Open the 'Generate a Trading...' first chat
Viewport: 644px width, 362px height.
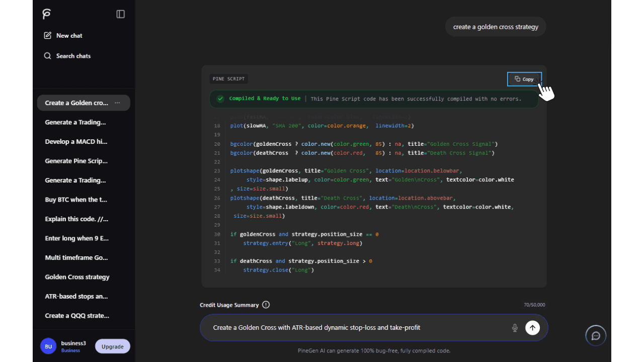tap(75, 122)
